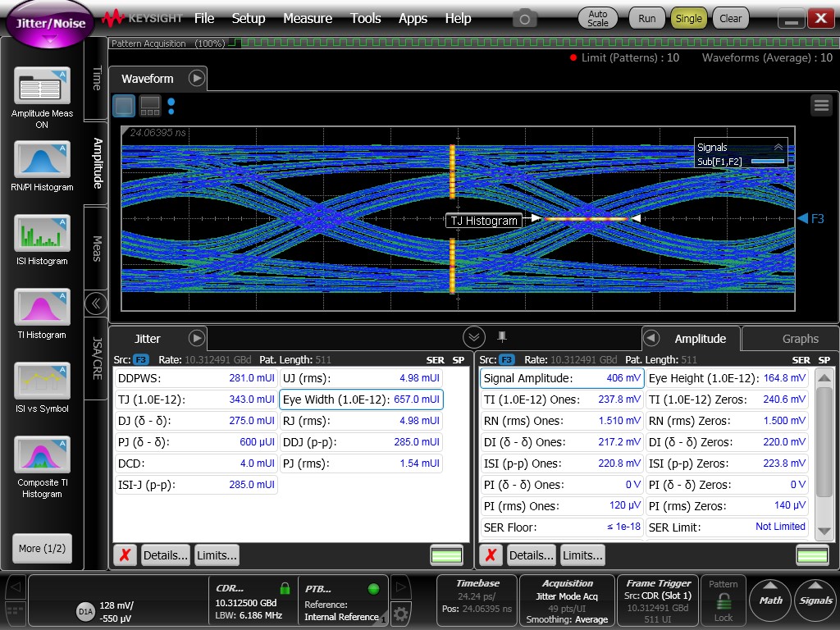Select the TI Histogram measurement

[x=42, y=308]
